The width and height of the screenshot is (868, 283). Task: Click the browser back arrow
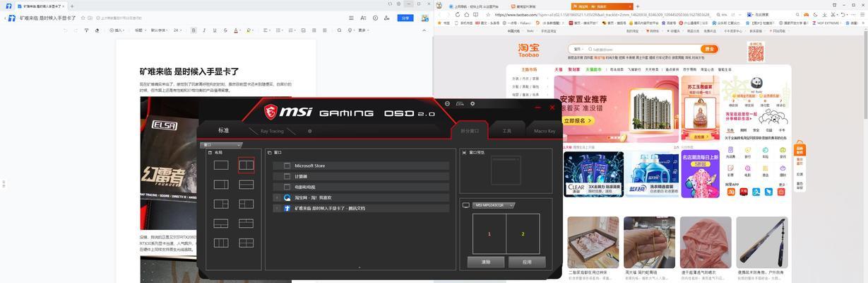click(x=439, y=14)
